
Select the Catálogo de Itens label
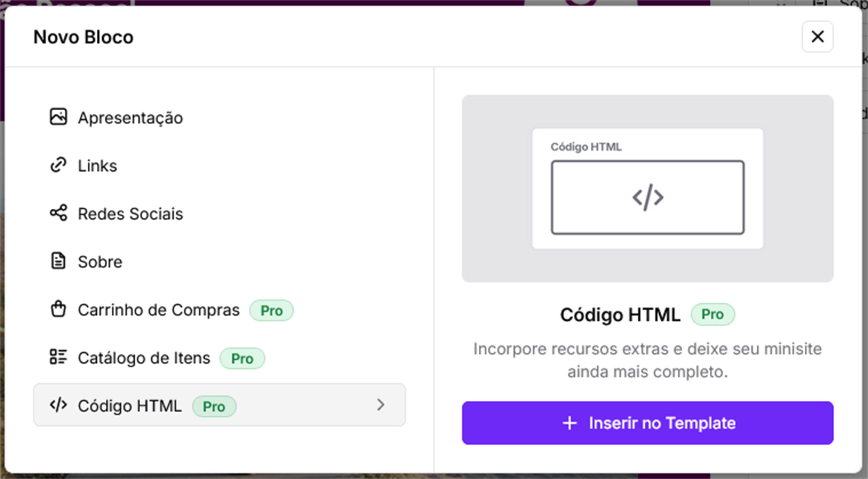[144, 358]
